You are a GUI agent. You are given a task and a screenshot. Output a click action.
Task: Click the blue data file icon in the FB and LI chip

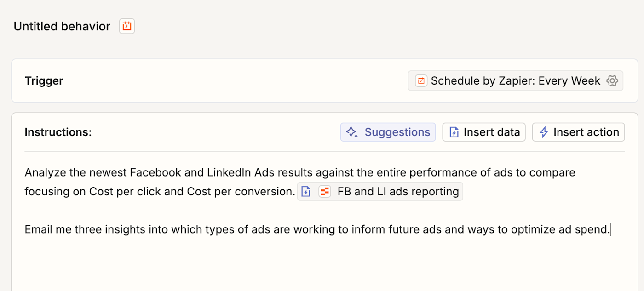pyautogui.click(x=306, y=192)
